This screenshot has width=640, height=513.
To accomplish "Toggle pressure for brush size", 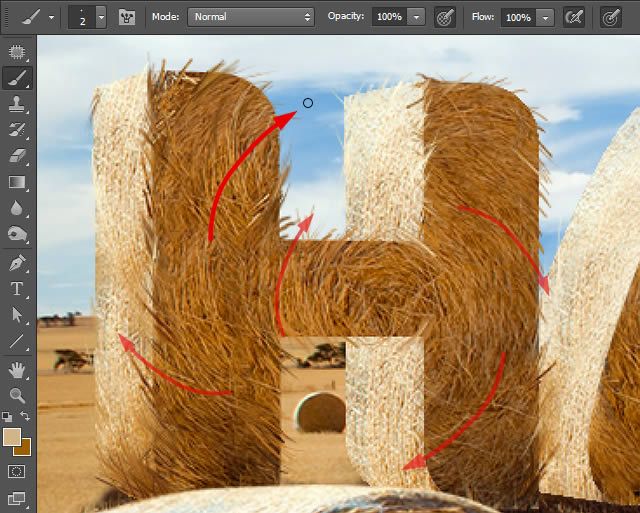I will click(611, 18).
